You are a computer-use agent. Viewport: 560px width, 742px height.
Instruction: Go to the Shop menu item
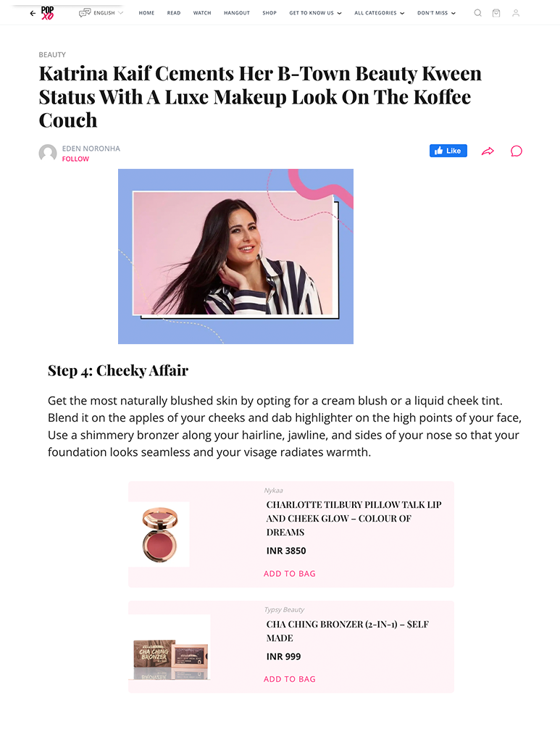point(269,13)
